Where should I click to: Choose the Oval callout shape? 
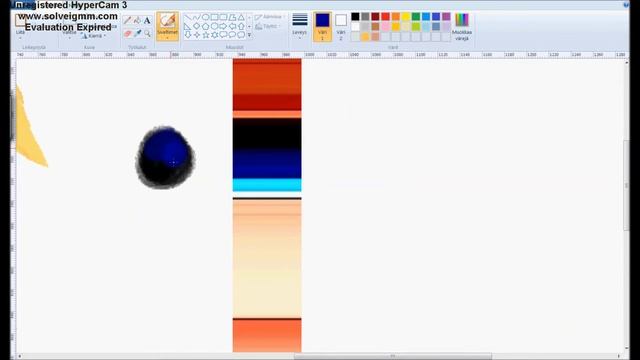point(233,35)
